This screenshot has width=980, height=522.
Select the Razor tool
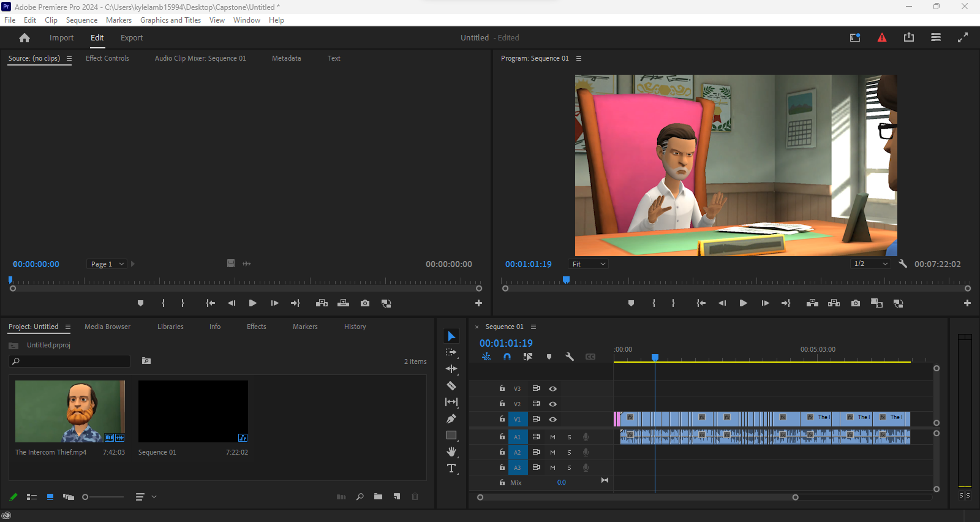tap(451, 386)
